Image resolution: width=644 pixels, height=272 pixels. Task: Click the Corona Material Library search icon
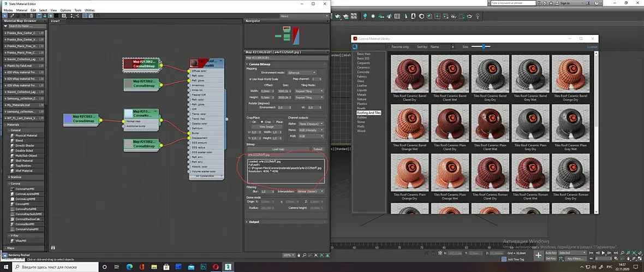pyautogui.click(x=355, y=47)
